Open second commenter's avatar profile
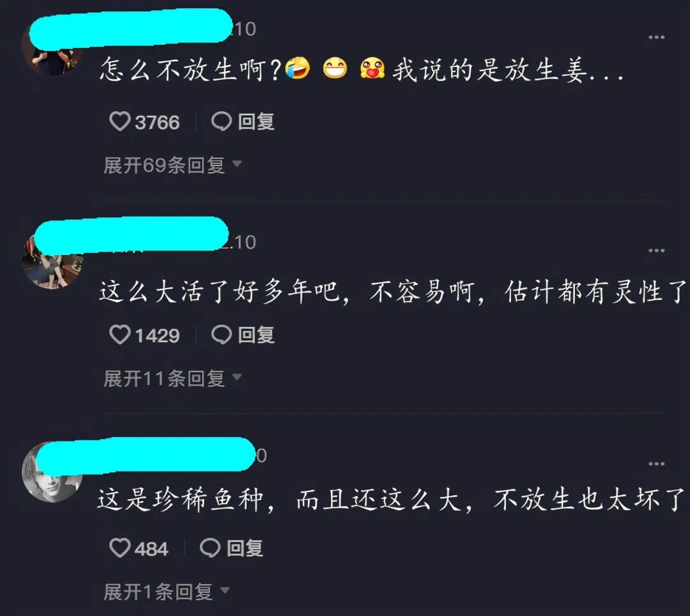This screenshot has height=616, width=690. point(52,261)
